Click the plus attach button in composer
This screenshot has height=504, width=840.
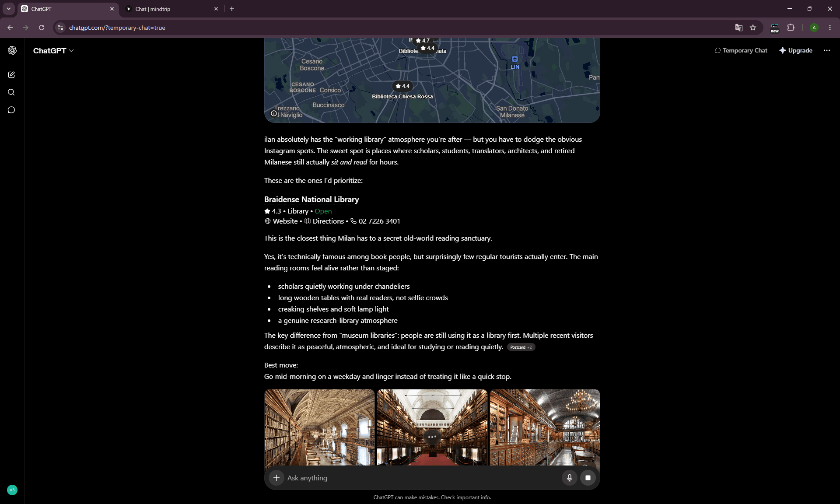[276, 478]
